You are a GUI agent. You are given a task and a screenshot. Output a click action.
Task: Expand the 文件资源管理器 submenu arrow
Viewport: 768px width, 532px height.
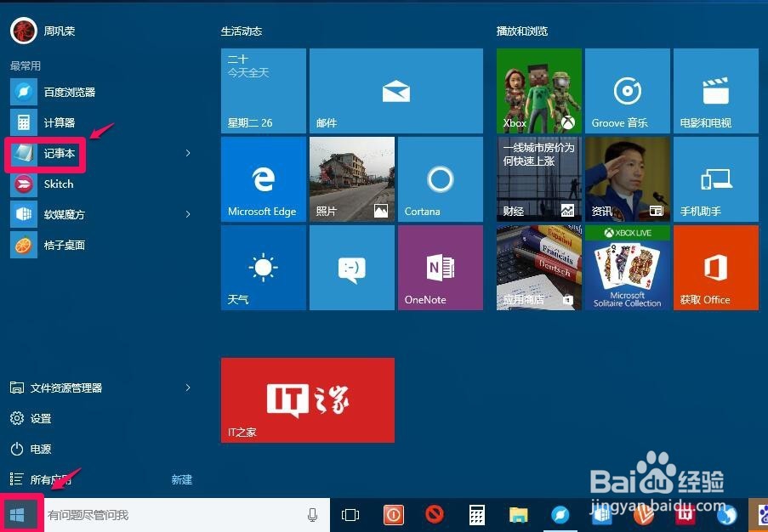(188, 388)
